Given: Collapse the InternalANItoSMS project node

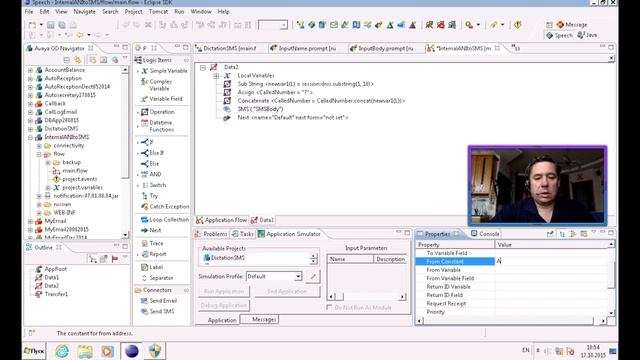Looking at the screenshot, I should (30, 137).
